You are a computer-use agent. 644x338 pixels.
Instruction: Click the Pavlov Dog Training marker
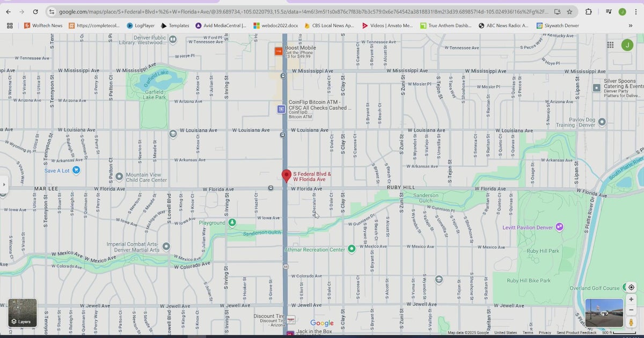(602, 122)
